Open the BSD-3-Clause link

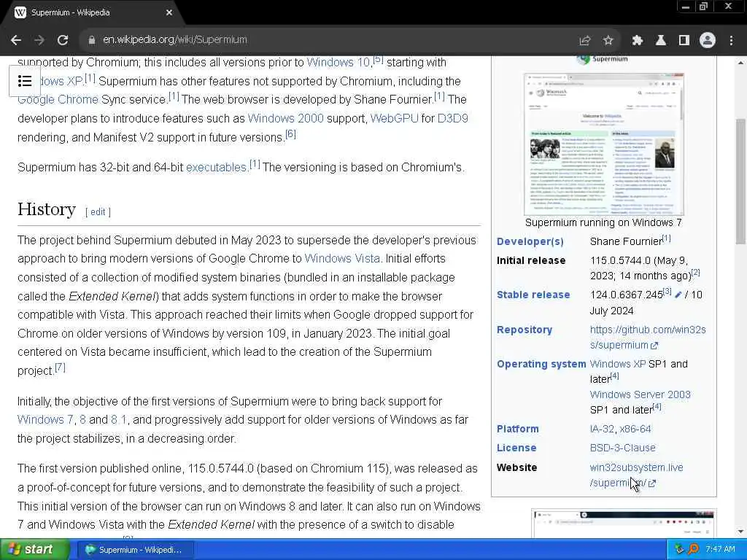point(623,448)
